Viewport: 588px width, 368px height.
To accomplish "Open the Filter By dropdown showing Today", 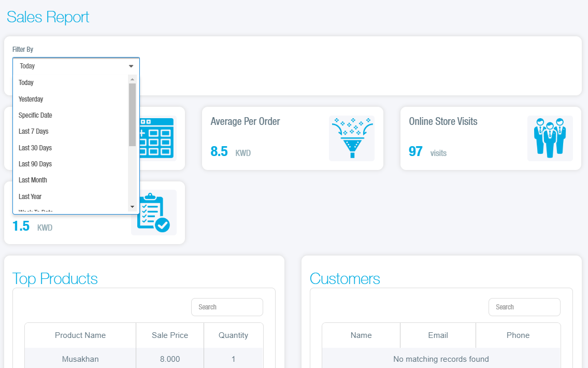I will coord(76,66).
